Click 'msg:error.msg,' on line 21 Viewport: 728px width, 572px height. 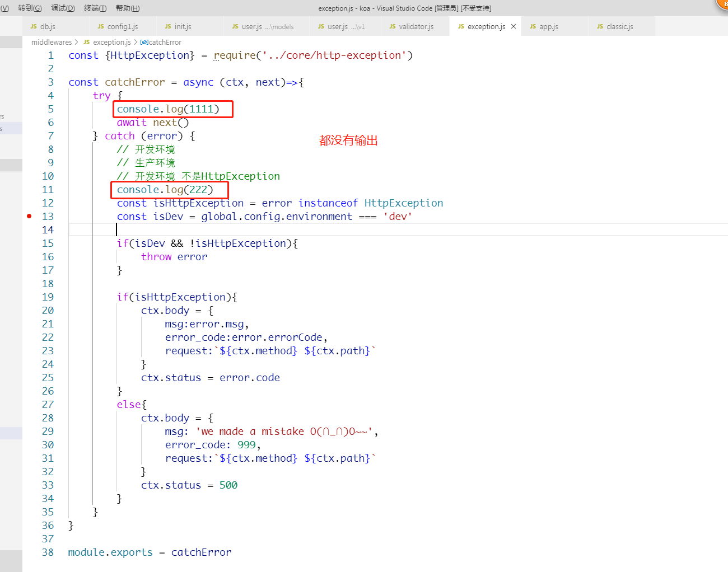[x=207, y=324]
